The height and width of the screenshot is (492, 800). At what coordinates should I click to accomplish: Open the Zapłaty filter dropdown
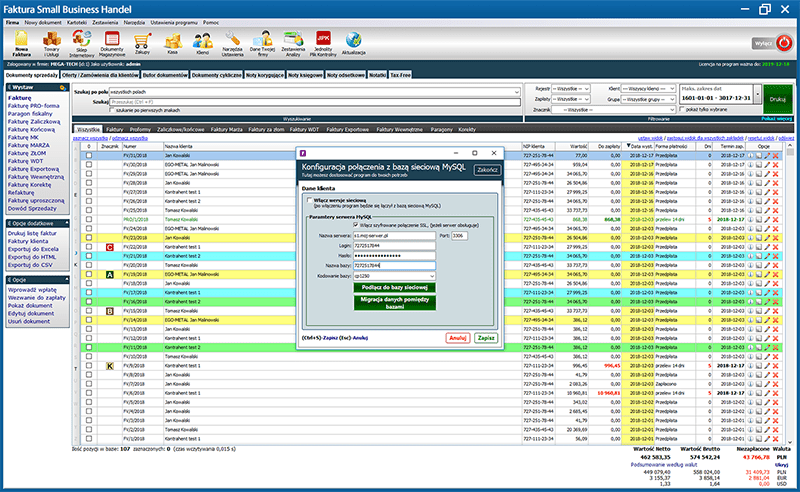(570, 99)
